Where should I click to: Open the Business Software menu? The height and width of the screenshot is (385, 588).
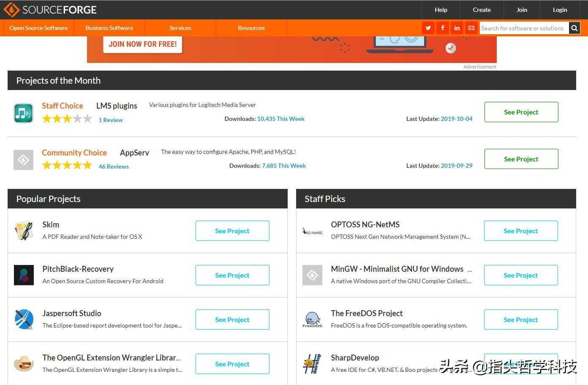pos(109,28)
